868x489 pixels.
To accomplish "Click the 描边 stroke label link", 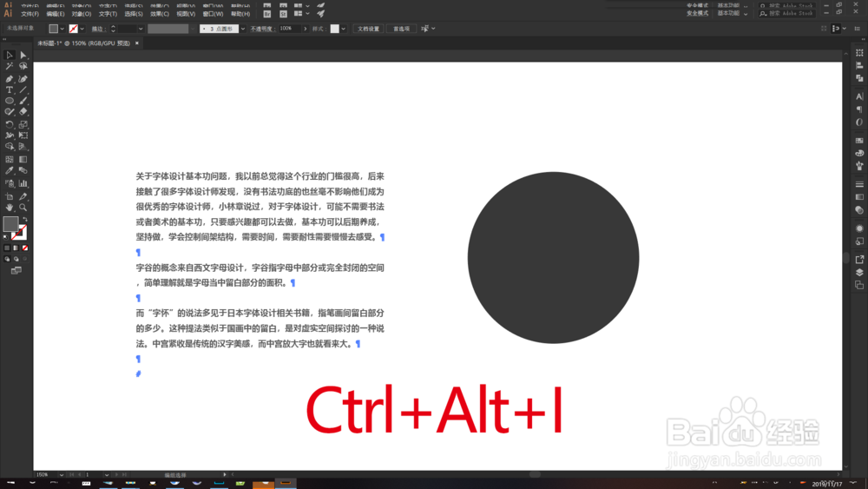I will [x=97, y=29].
